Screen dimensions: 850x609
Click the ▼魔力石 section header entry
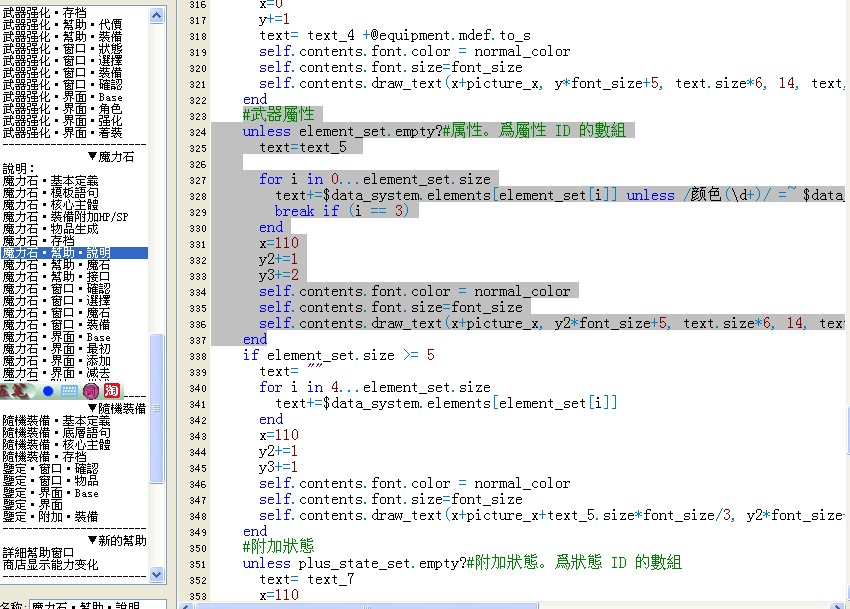(111, 157)
